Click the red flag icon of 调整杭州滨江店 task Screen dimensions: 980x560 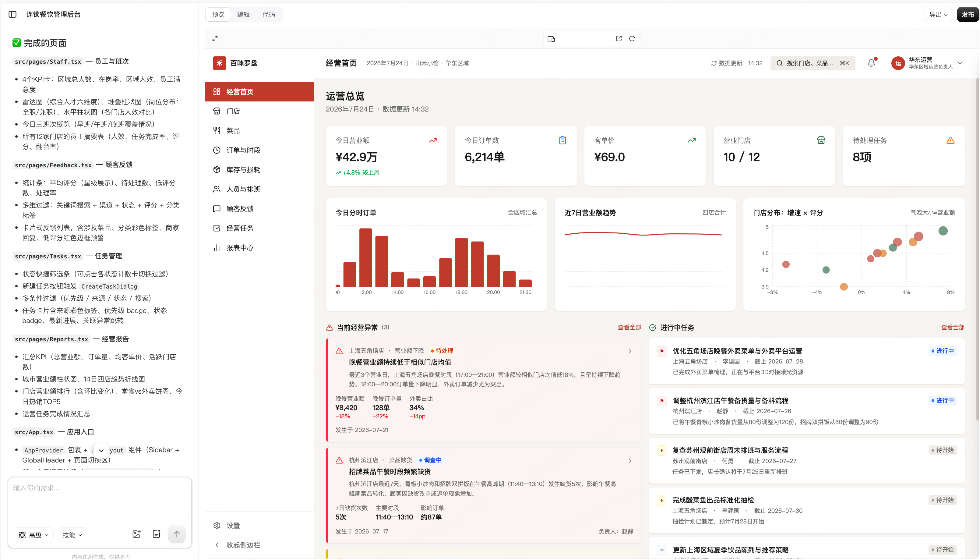pyautogui.click(x=662, y=401)
